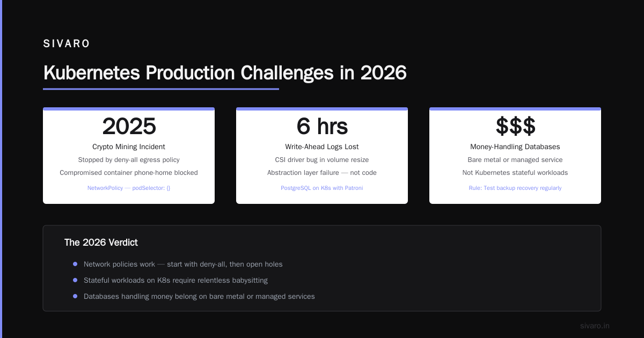Open the Test backup recovery regularly rule

click(515, 188)
